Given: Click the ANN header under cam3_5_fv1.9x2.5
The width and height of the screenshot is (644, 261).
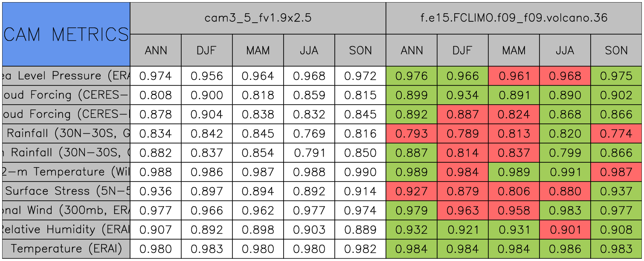Looking at the screenshot, I should [156, 50].
